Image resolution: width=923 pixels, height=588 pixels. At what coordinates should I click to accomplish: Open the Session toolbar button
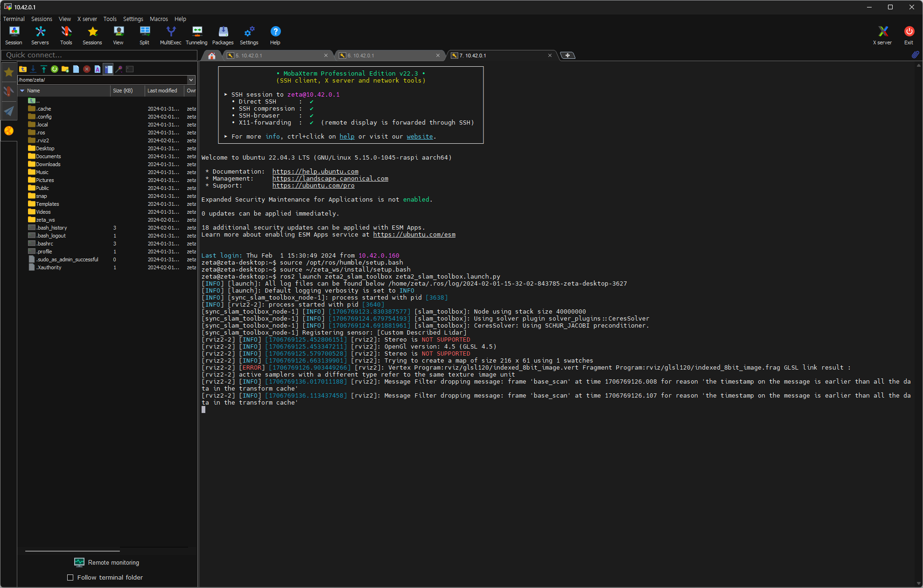click(14, 35)
